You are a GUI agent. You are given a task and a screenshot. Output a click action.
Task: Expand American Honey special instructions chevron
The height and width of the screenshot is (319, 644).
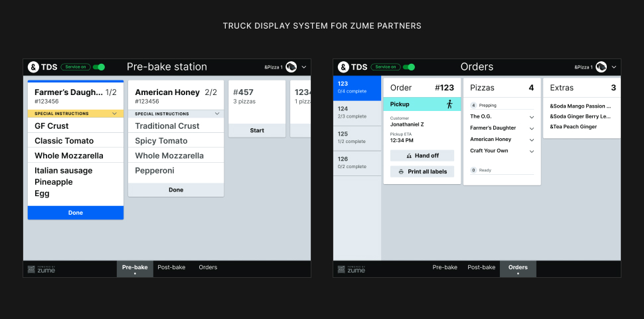[216, 114]
